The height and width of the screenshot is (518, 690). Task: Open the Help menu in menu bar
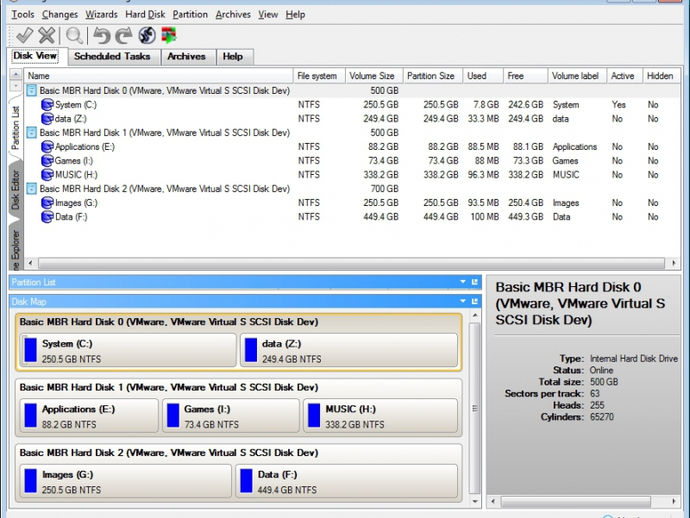[x=295, y=15]
